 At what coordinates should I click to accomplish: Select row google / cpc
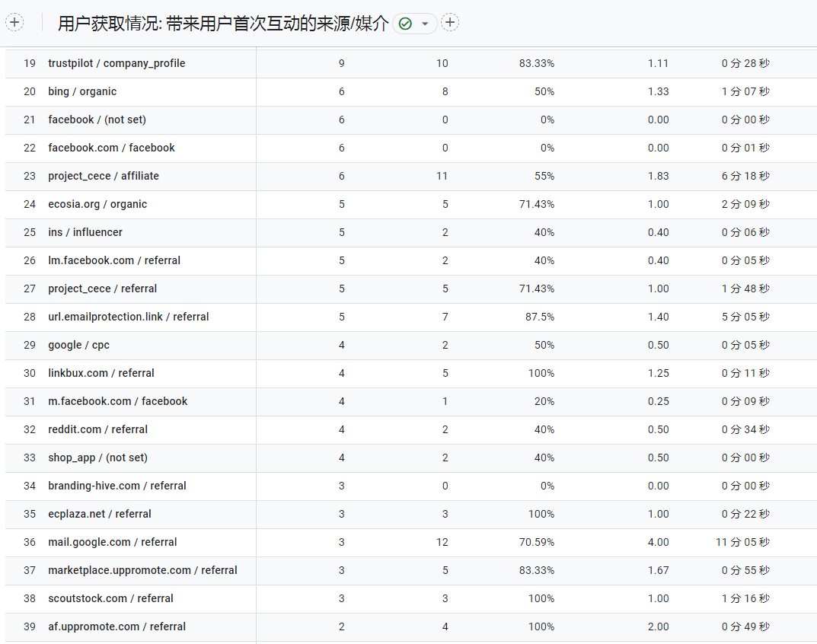pyautogui.click(x=411, y=344)
